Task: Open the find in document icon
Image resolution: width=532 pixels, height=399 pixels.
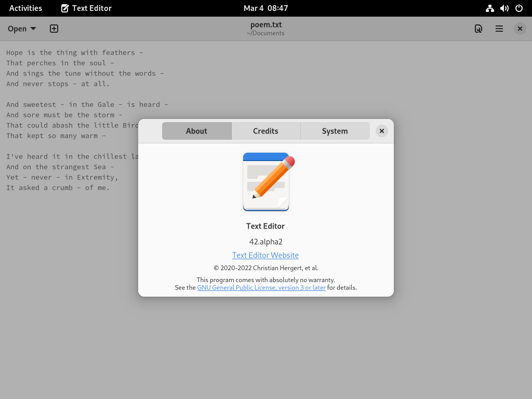Action: pos(478,29)
